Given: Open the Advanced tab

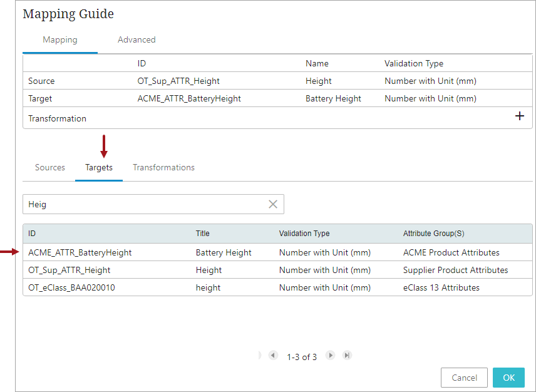Looking at the screenshot, I should 137,39.
